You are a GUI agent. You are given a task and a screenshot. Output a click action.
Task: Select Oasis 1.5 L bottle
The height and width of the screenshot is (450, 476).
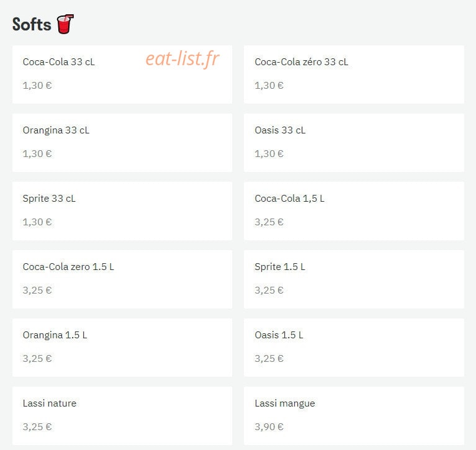click(x=354, y=348)
